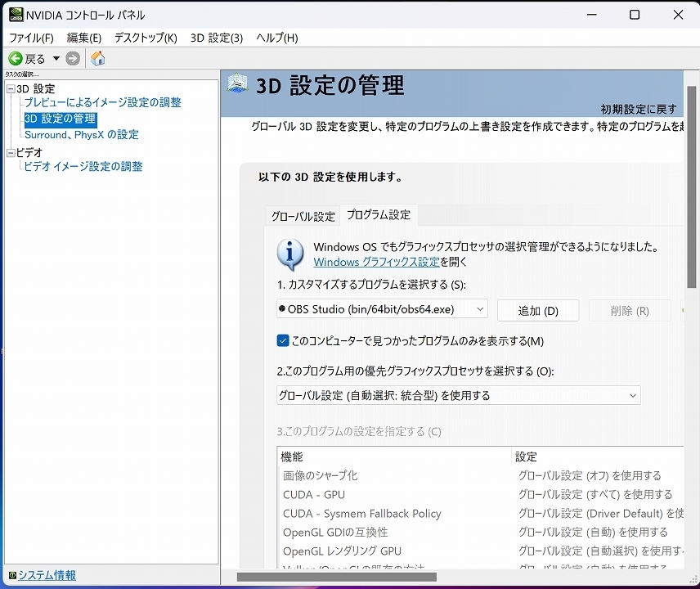
Task: Open the preferred graphics processor dropdown
Action: coord(459,395)
